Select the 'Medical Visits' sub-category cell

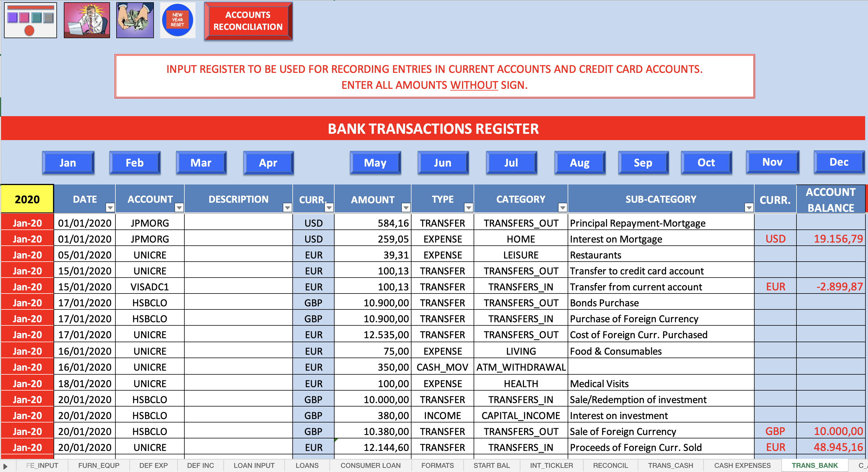[661, 383]
